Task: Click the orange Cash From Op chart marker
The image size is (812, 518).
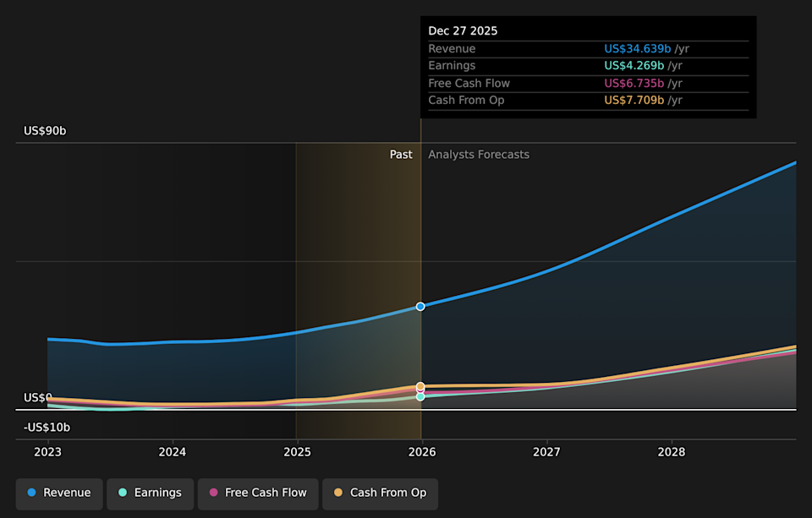Action: click(x=420, y=386)
